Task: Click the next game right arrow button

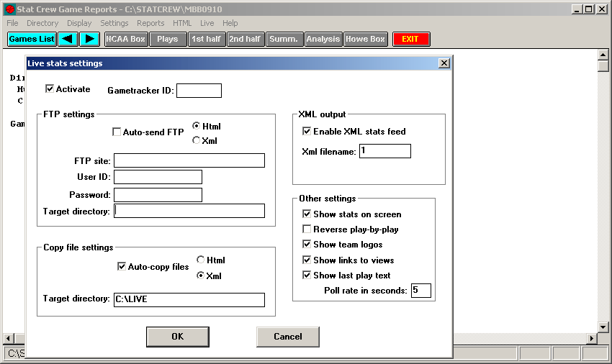Action: pyautogui.click(x=90, y=39)
